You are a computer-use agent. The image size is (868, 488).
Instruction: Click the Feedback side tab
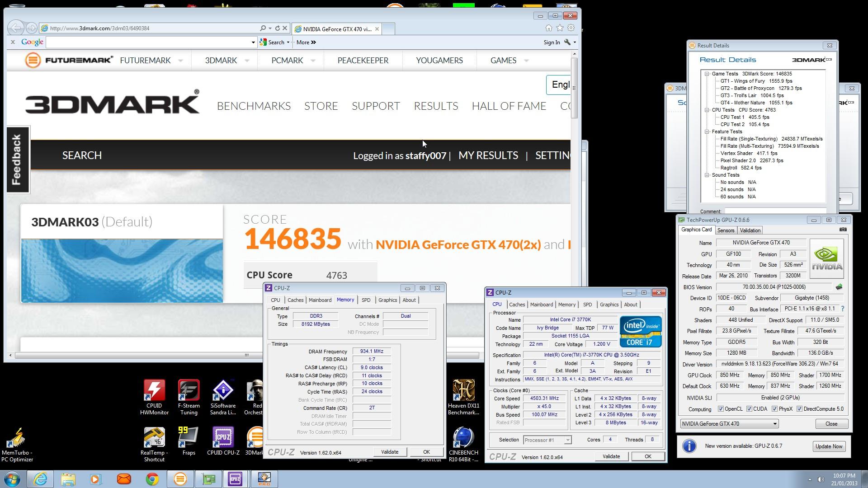(x=17, y=160)
